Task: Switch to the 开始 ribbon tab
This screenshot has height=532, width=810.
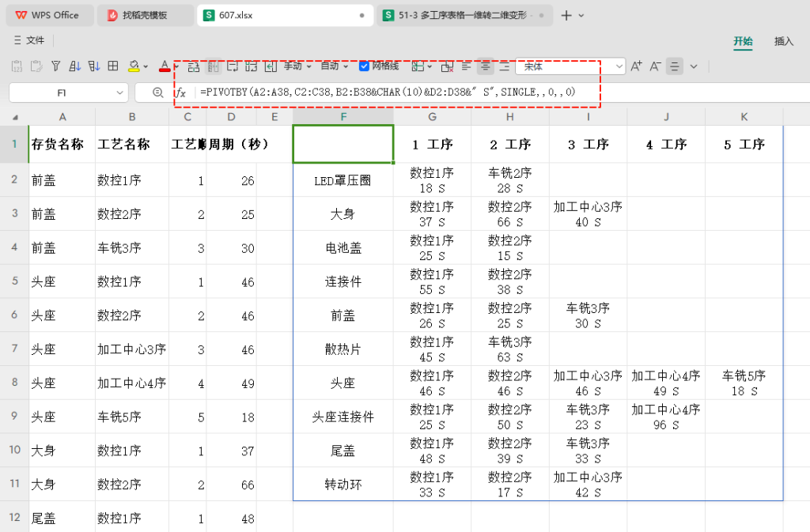Action: tap(743, 41)
